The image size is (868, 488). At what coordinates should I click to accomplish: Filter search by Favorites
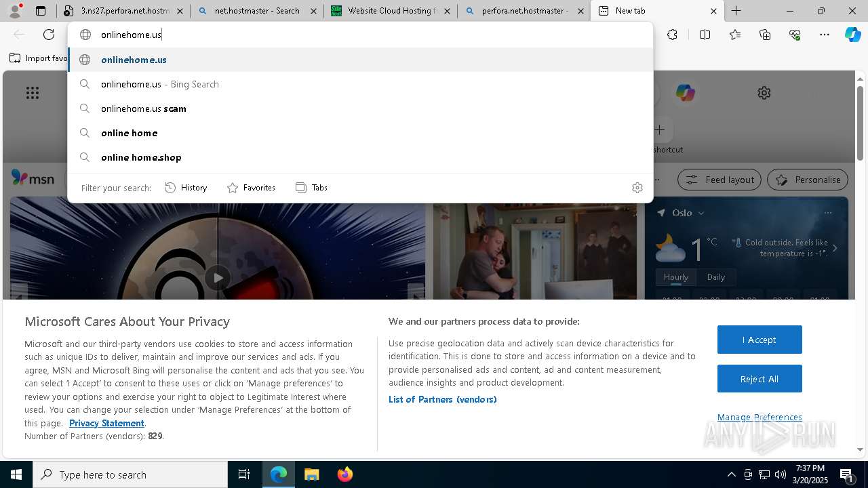click(x=251, y=188)
